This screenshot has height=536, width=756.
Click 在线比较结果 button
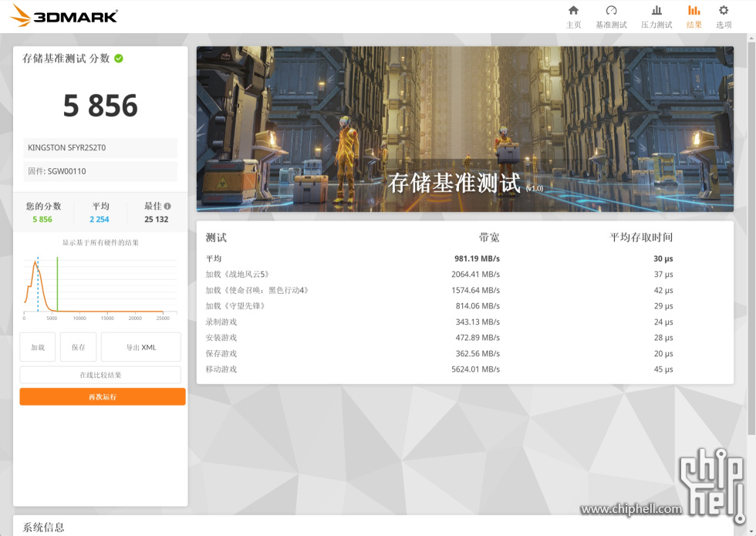tap(100, 375)
